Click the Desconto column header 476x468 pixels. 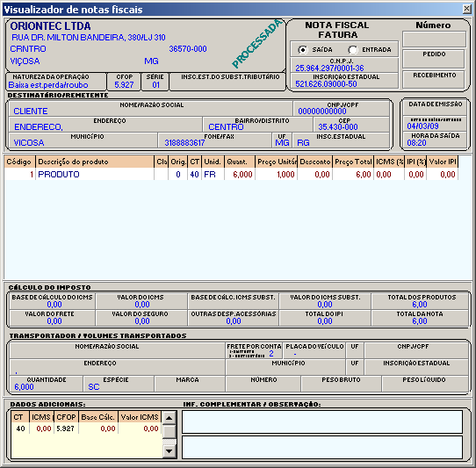[x=315, y=162]
